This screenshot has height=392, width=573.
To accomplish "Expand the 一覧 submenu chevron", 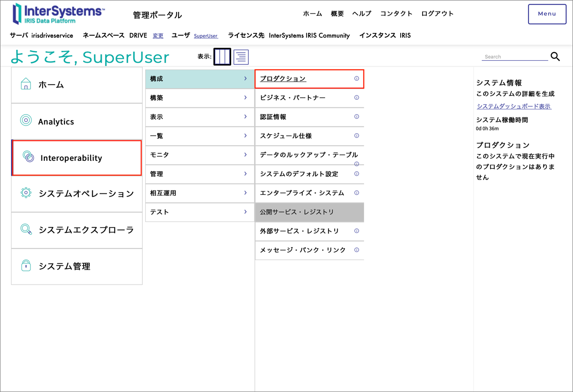I will coord(245,136).
